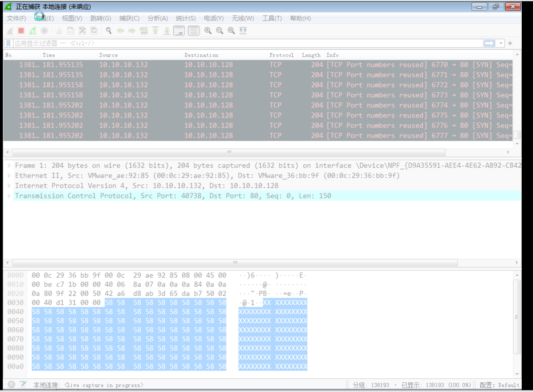Zoom in on the packet list text

[x=207, y=31]
